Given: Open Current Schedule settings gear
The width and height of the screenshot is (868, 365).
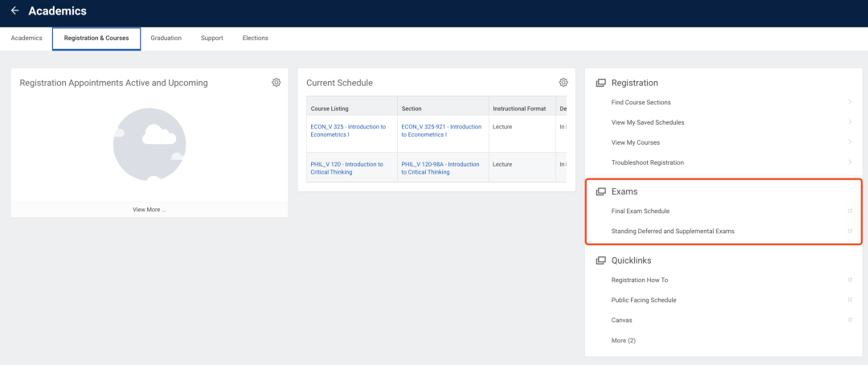Looking at the screenshot, I should (563, 83).
